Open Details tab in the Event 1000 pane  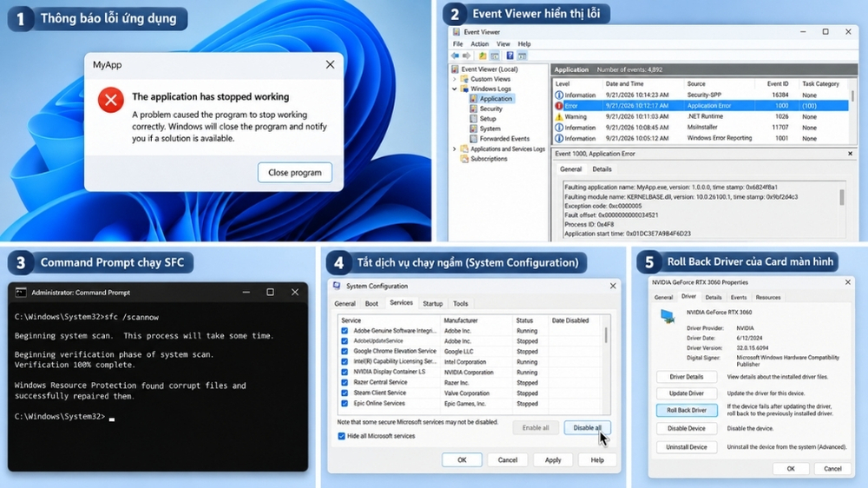[x=602, y=169]
